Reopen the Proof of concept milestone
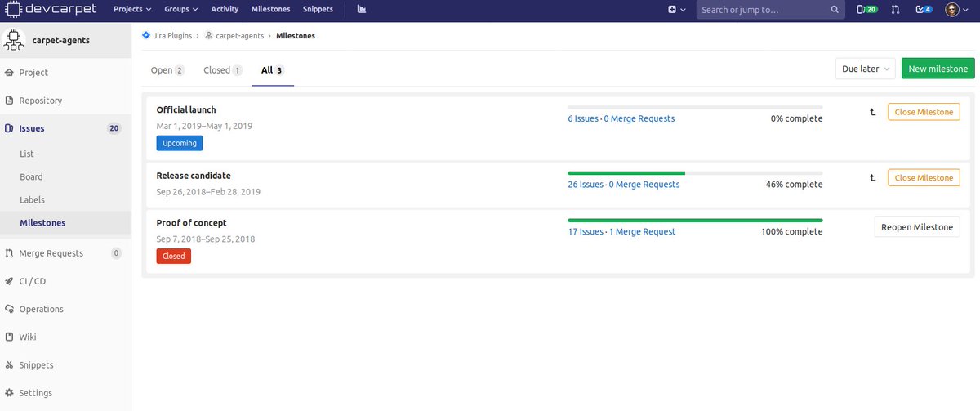 (x=917, y=226)
